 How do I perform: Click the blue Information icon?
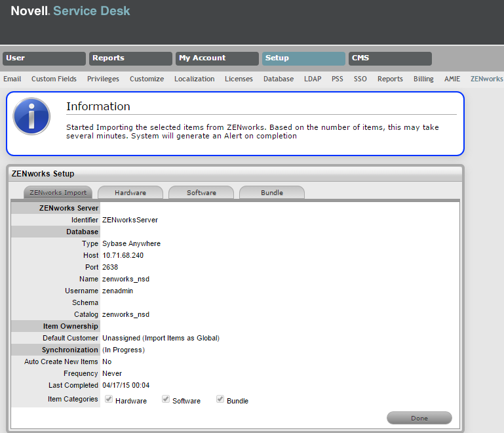tap(31, 116)
